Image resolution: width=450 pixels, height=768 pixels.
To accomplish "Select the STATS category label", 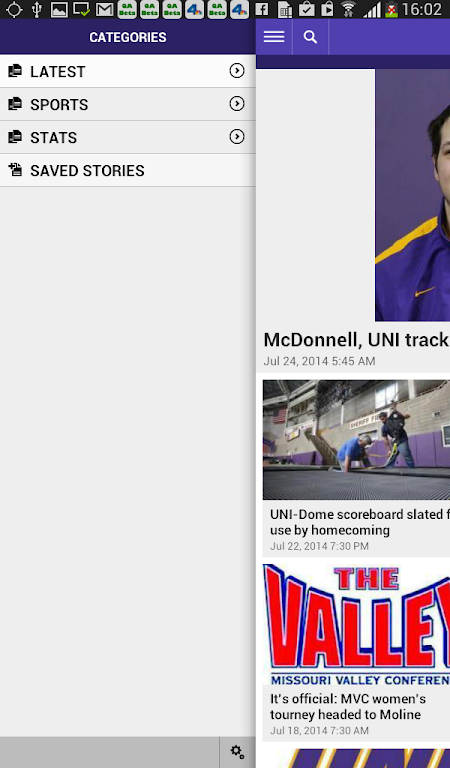I will [53, 138].
